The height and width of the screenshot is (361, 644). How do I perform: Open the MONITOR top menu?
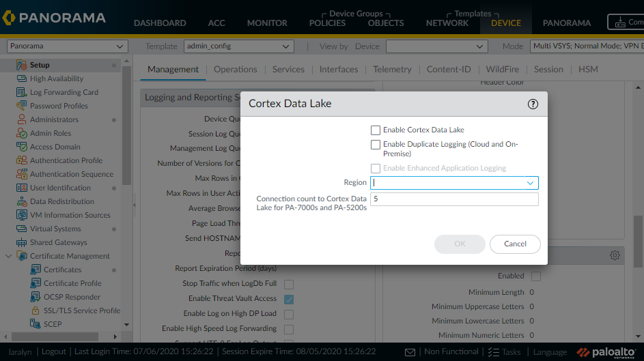[x=267, y=23]
